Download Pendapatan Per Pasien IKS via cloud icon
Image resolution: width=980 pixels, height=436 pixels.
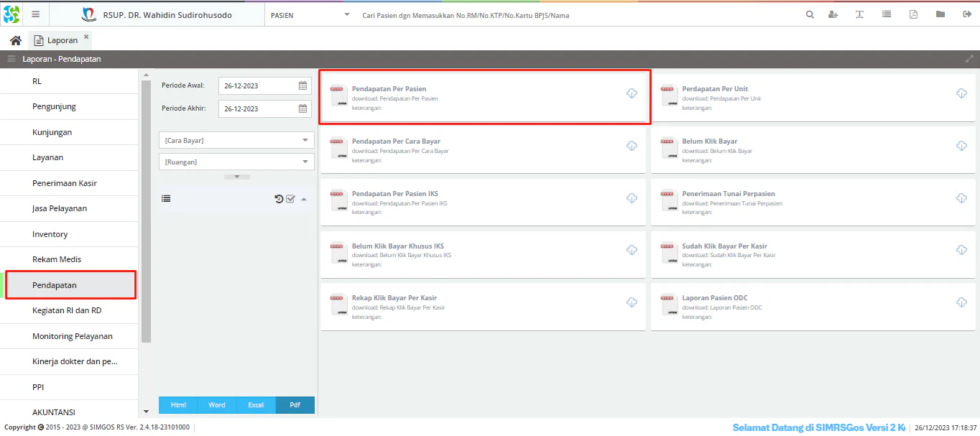click(x=632, y=198)
